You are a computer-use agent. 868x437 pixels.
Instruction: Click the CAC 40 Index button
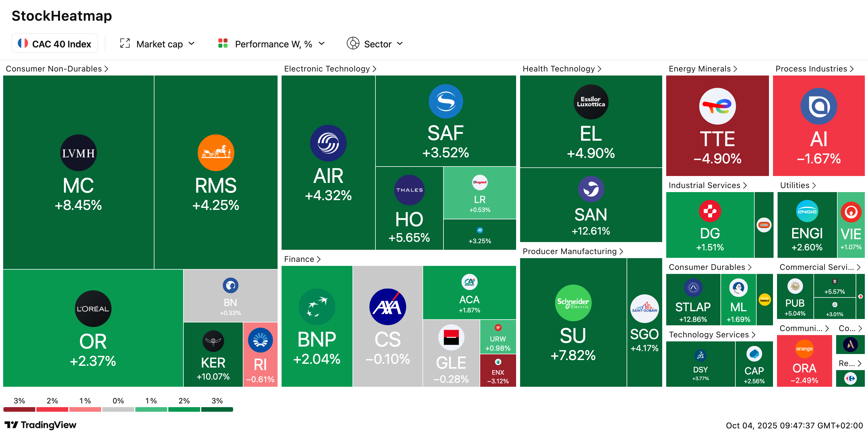pos(55,43)
